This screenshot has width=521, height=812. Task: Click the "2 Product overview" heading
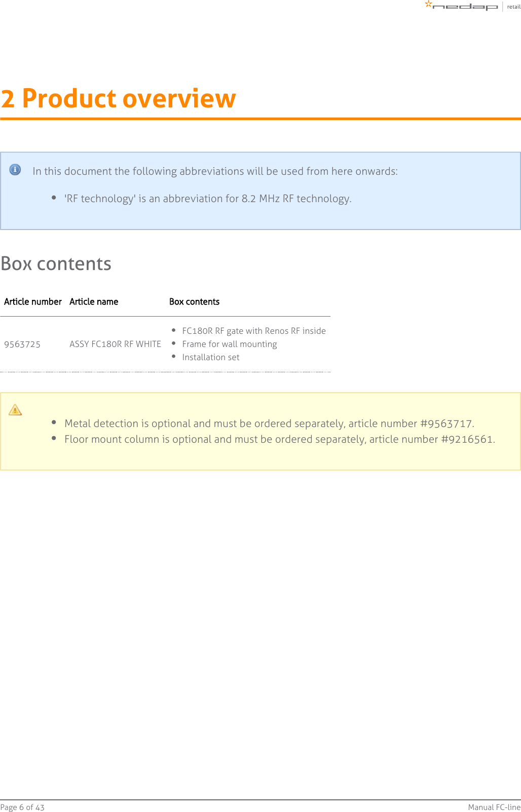click(119, 98)
